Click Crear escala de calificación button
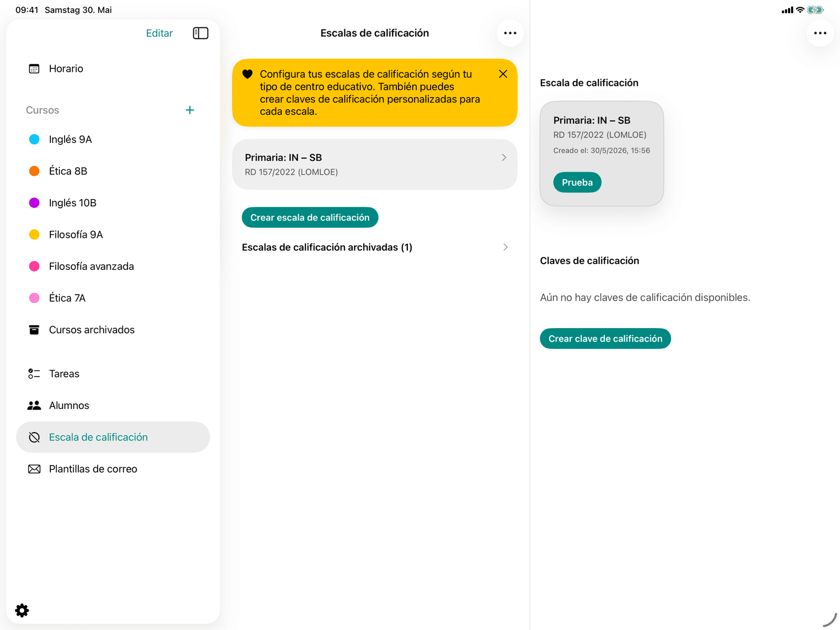 click(x=310, y=217)
